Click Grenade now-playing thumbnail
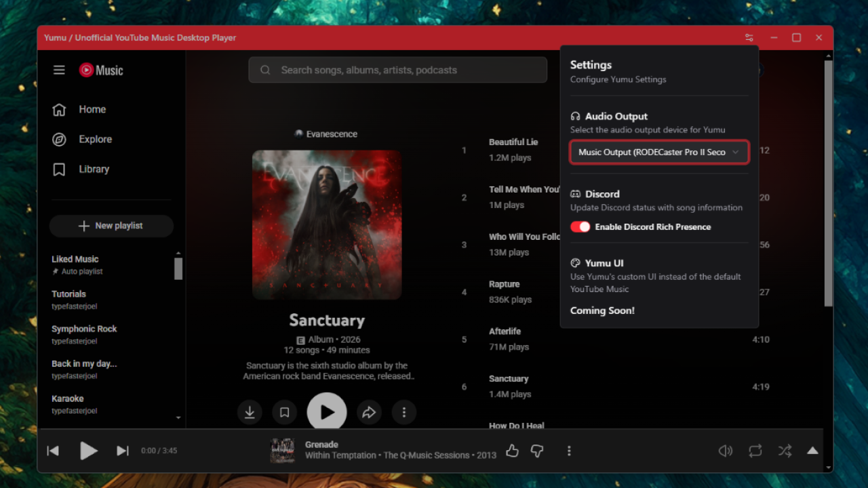The height and width of the screenshot is (488, 868). tap(282, 451)
